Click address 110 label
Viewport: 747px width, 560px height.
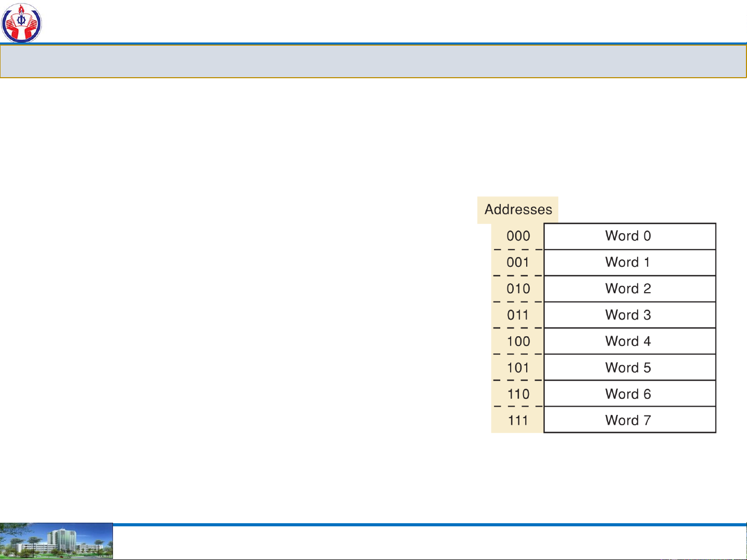point(518,394)
